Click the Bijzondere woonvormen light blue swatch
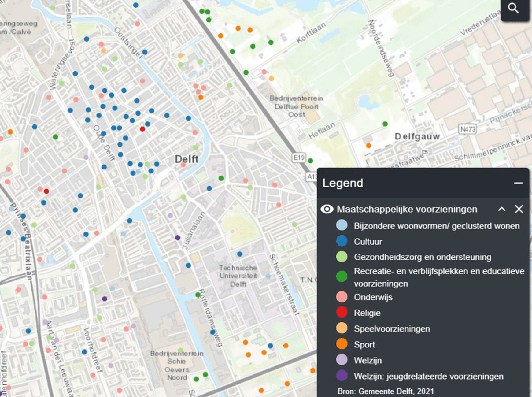Image resolution: width=532 pixels, height=397 pixels. pos(342,225)
